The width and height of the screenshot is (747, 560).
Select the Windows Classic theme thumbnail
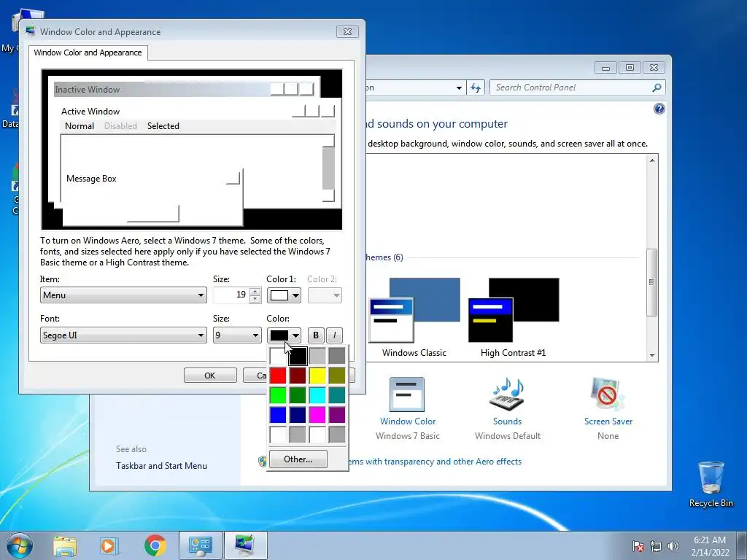(414, 310)
